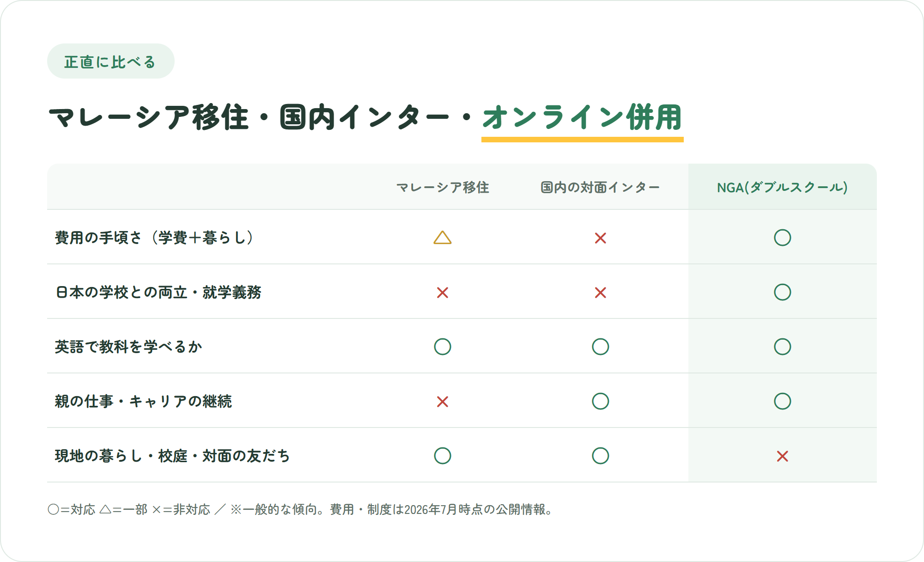The height and width of the screenshot is (562, 924).
Task: Click the 費用の手頃さ（学費＋暮らし） row label
Action: (x=154, y=238)
